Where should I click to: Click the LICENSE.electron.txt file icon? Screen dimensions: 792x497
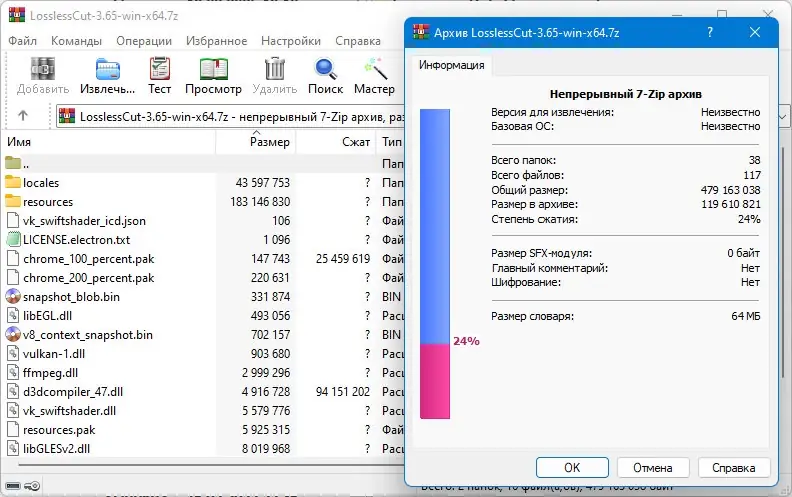(13, 239)
